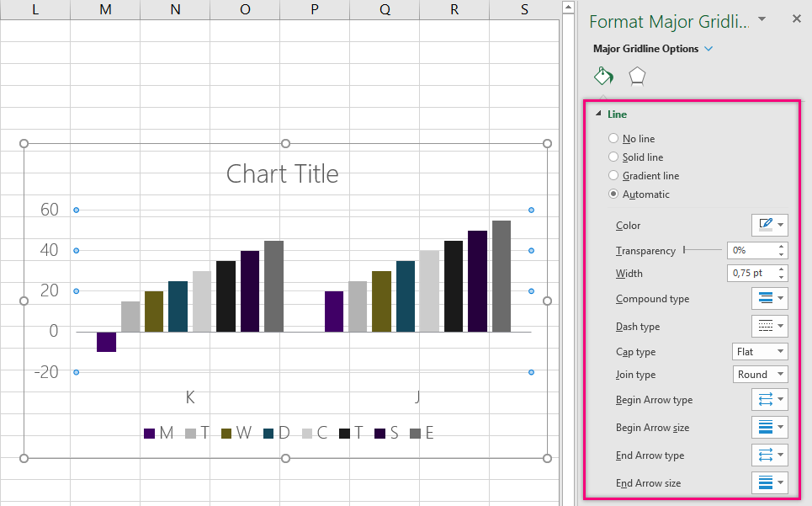Select legend entry C
Image resolution: width=812 pixels, height=506 pixels.
(x=315, y=433)
